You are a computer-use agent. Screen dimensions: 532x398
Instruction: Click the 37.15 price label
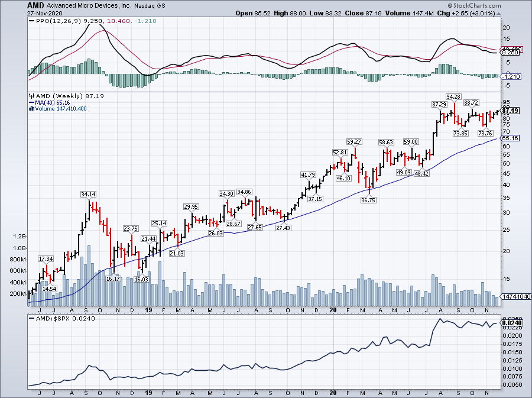coord(315,199)
